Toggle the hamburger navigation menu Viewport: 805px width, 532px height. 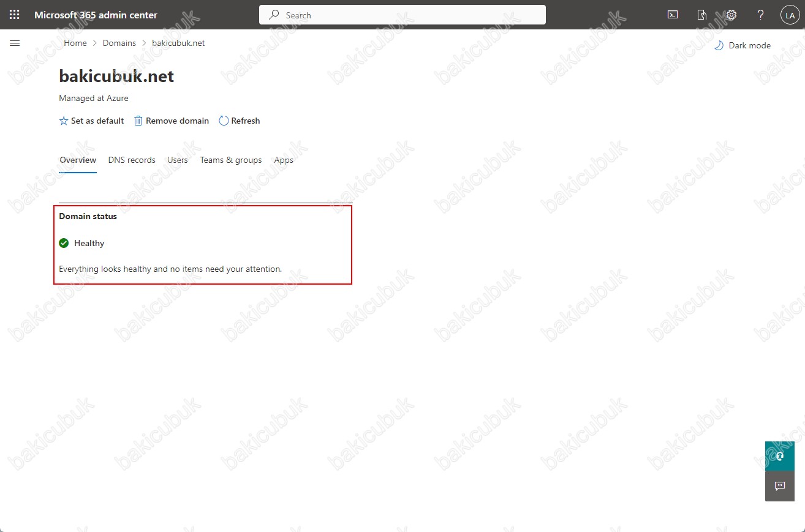15,43
